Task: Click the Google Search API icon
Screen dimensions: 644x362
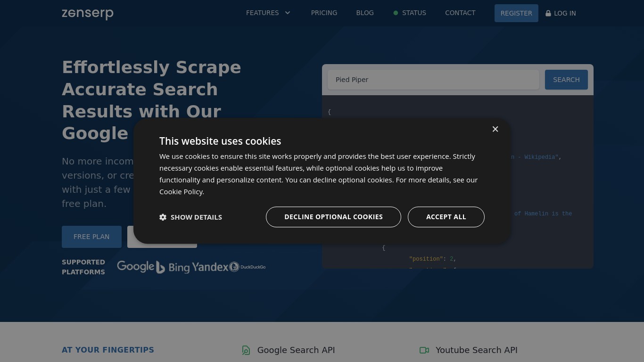Action: [246, 350]
